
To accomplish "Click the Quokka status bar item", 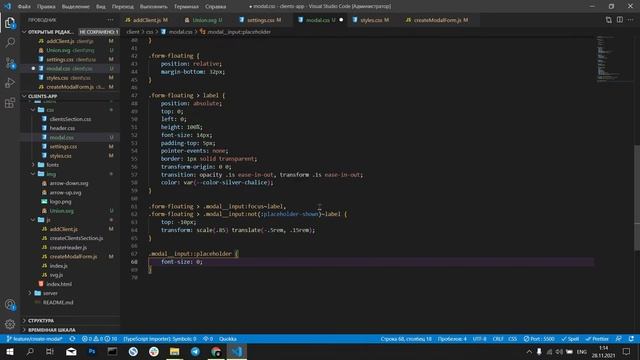I will point(228,339).
